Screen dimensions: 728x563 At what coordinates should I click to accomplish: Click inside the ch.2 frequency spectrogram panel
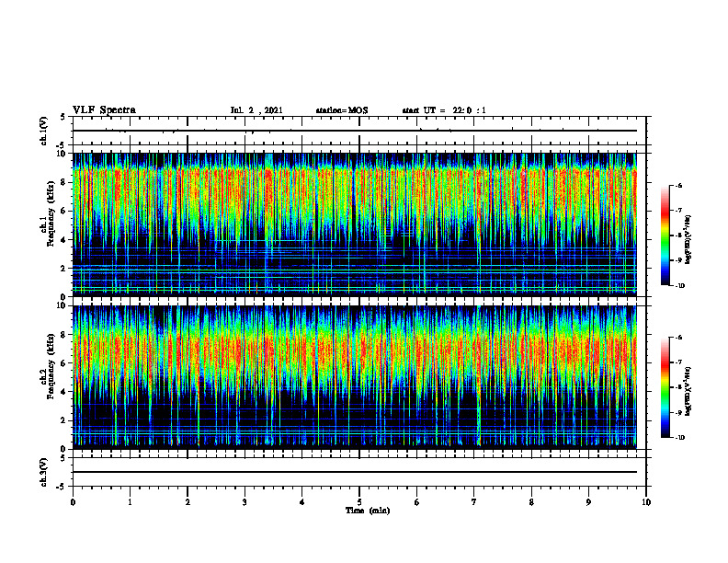click(355, 377)
